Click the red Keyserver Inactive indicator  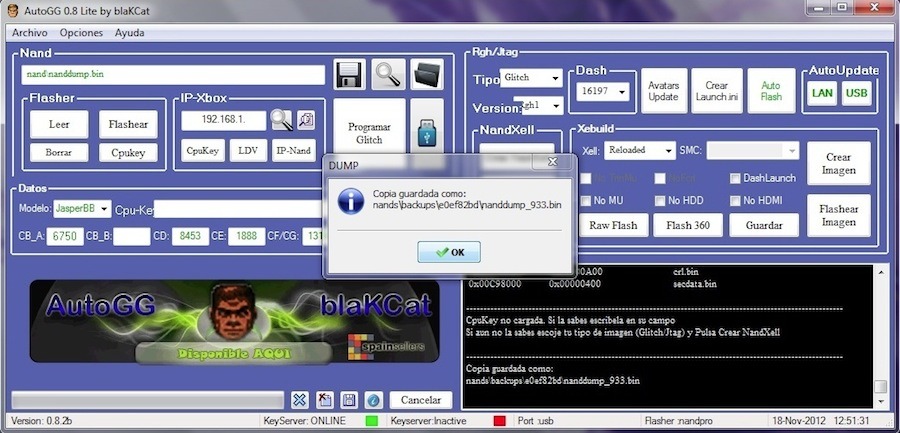pos(499,421)
